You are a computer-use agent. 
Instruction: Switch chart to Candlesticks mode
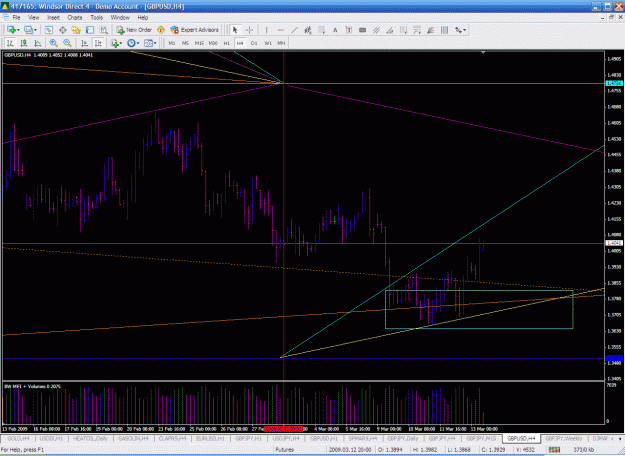pos(24,43)
